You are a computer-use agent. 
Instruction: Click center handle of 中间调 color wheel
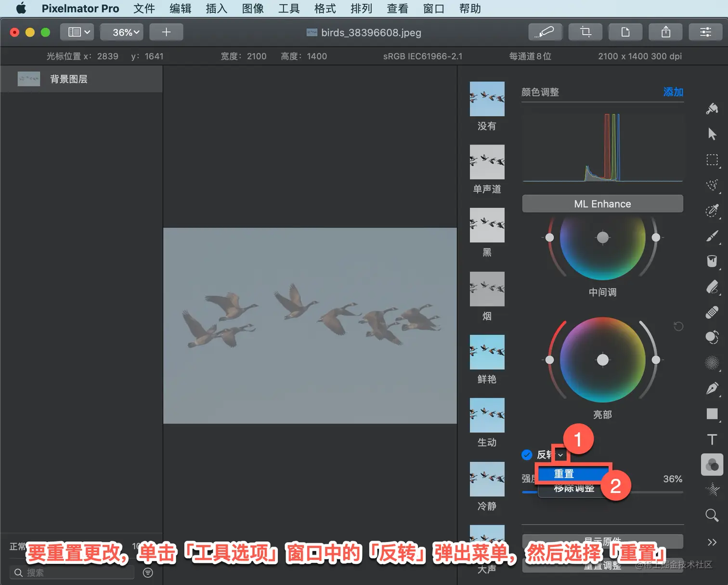click(603, 237)
